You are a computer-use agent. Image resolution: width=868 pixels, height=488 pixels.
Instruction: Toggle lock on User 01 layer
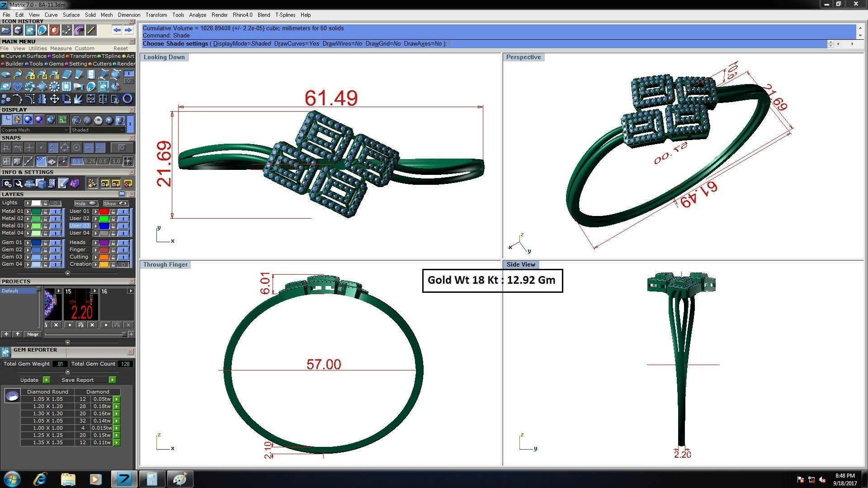pyautogui.click(x=113, y=211)
